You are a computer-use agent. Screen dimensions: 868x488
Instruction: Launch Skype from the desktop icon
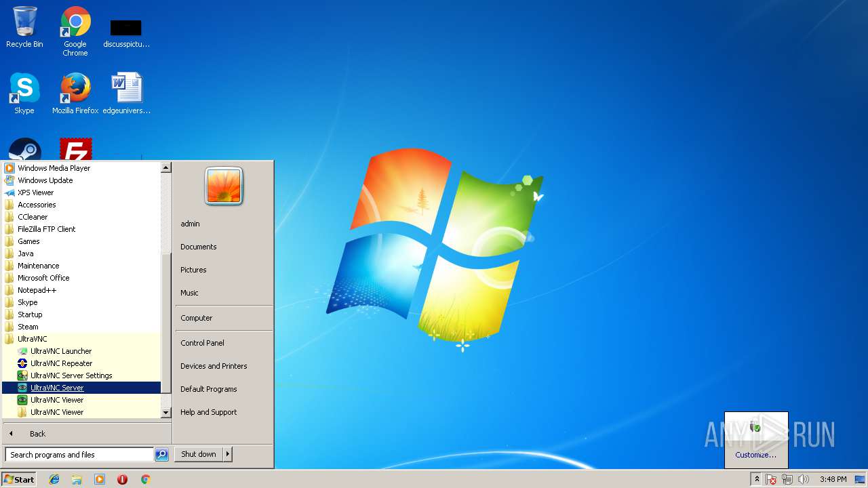(24, 94)
